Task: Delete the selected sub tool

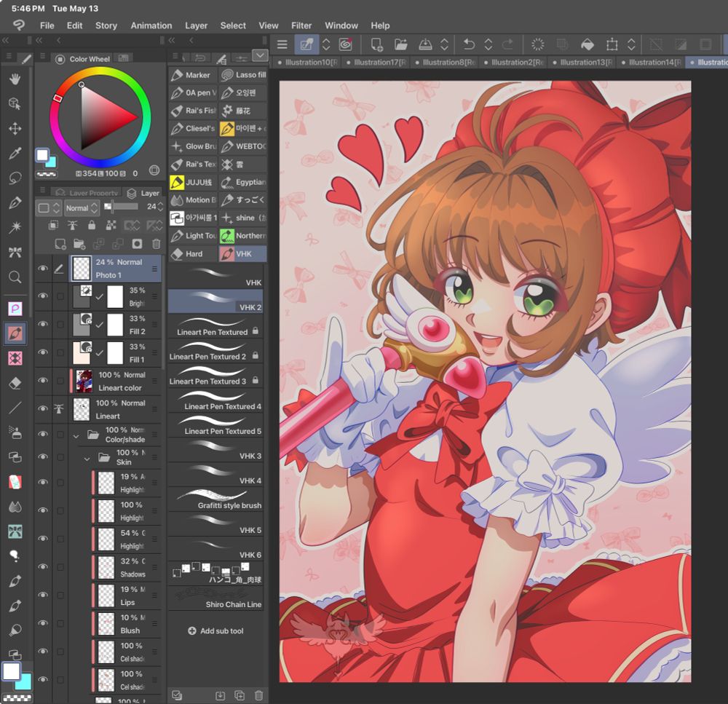Action: pos(258,695)
